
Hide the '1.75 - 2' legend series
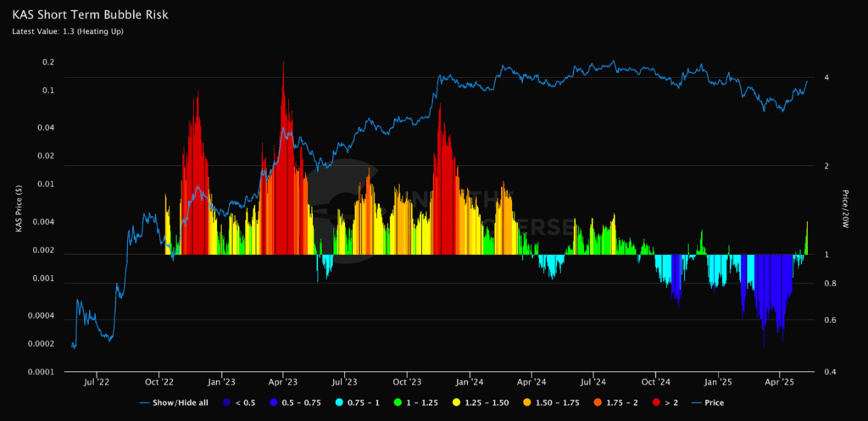(616, 402)
